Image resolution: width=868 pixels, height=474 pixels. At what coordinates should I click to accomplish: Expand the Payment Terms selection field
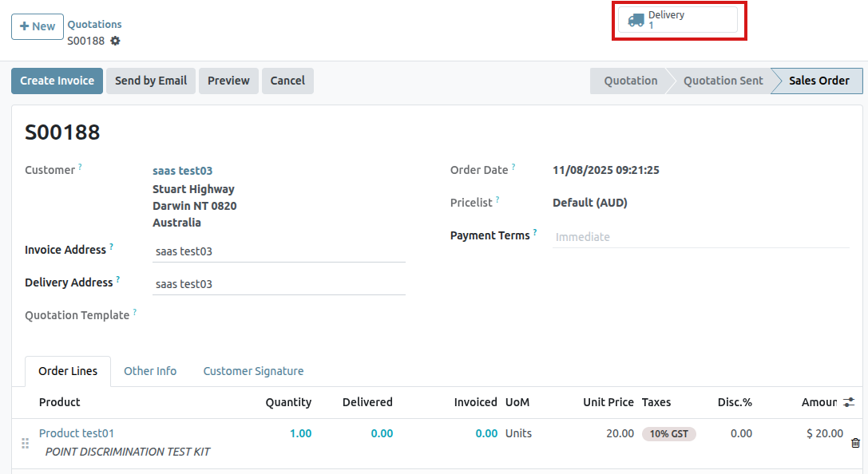(700, 237)
